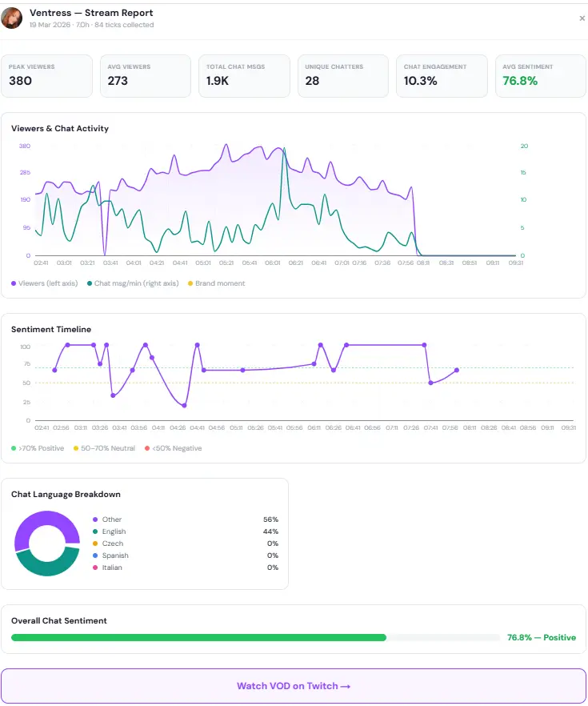Viewport: 588px width, 706px height.
Task: Click the last sentiment point near 07:56
Action: click(x=457, y=370)
